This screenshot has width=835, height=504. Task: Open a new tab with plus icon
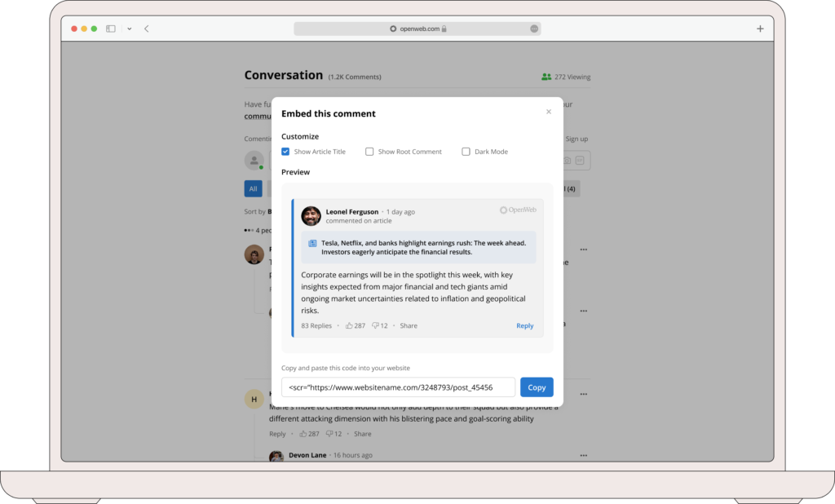pos(760,29)
